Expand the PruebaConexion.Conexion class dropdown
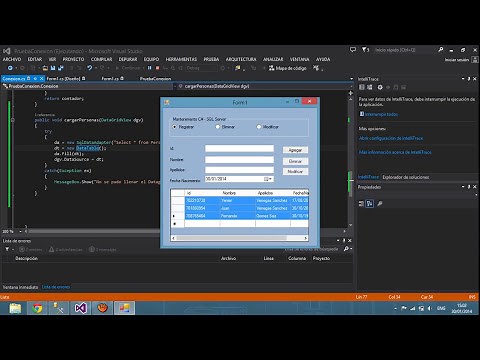The height and width of the screenshot is (360, 480). click(x=174, y=86)
